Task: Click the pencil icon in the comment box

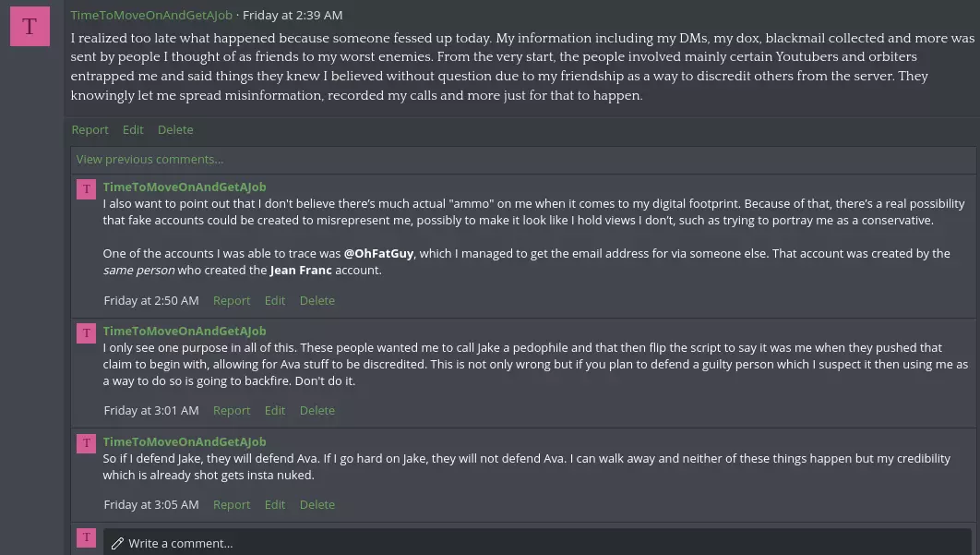Action: 117,544
